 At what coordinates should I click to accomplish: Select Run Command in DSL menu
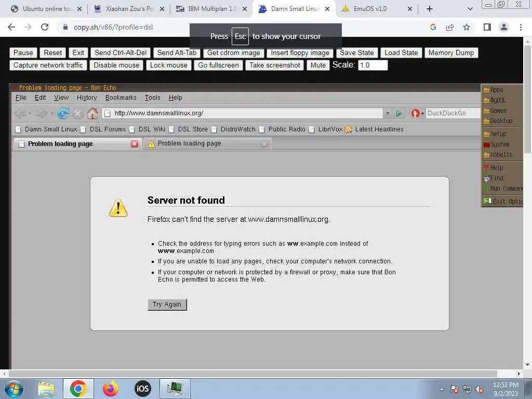(x=503, y=188)
